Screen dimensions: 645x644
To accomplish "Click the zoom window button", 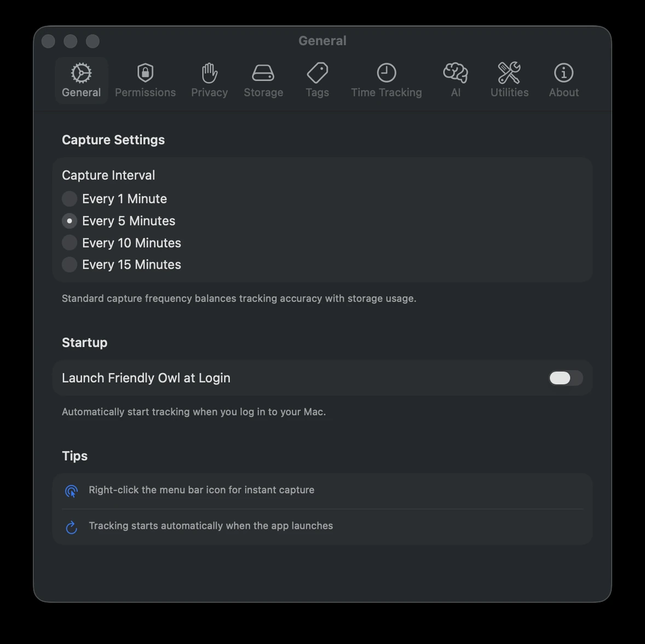I will (93, 41).
